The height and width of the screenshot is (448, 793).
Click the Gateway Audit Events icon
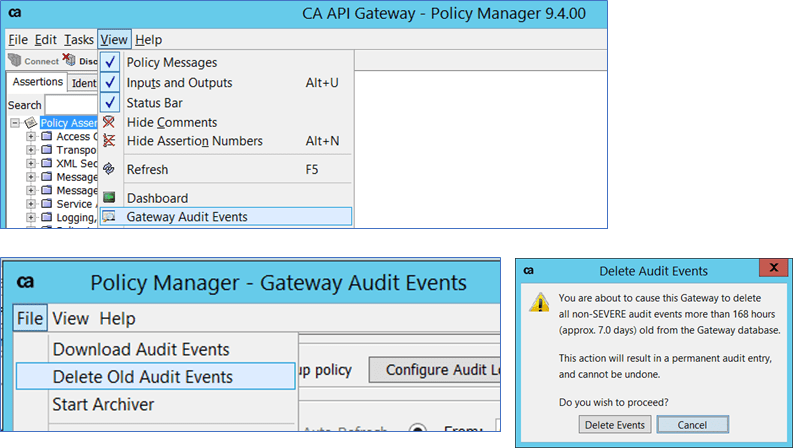[x=109, y=216]
